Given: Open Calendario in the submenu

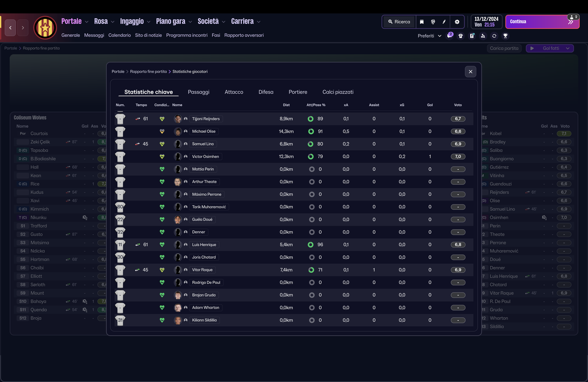Looking at the screenshot, I should click(x=120, y=35).
